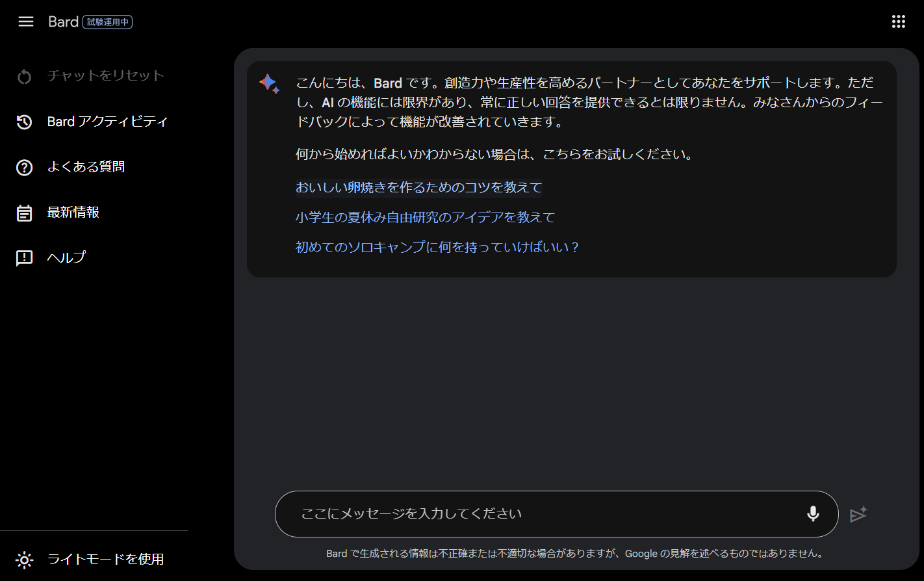Open ヘルプ in sidebar

click(x=66, y=258)
